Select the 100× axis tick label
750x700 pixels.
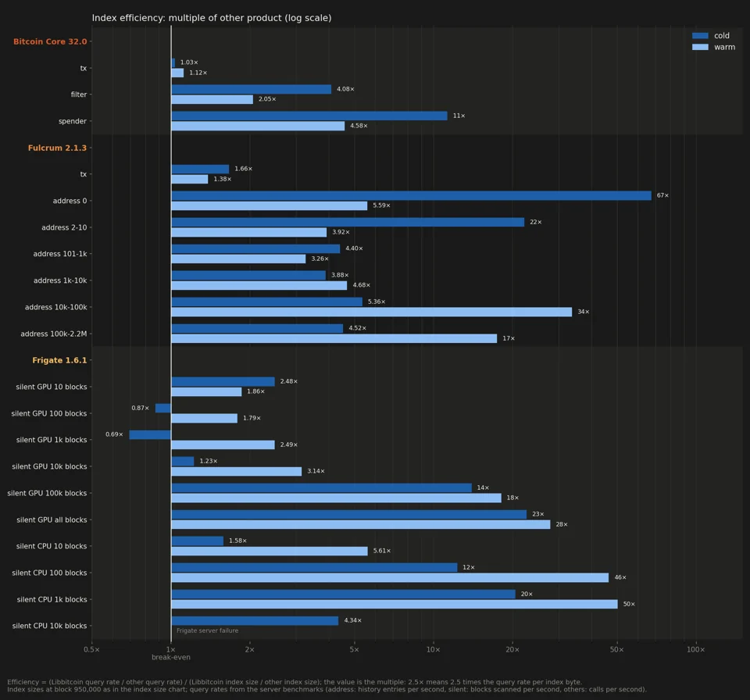click(x=696, y=650)
